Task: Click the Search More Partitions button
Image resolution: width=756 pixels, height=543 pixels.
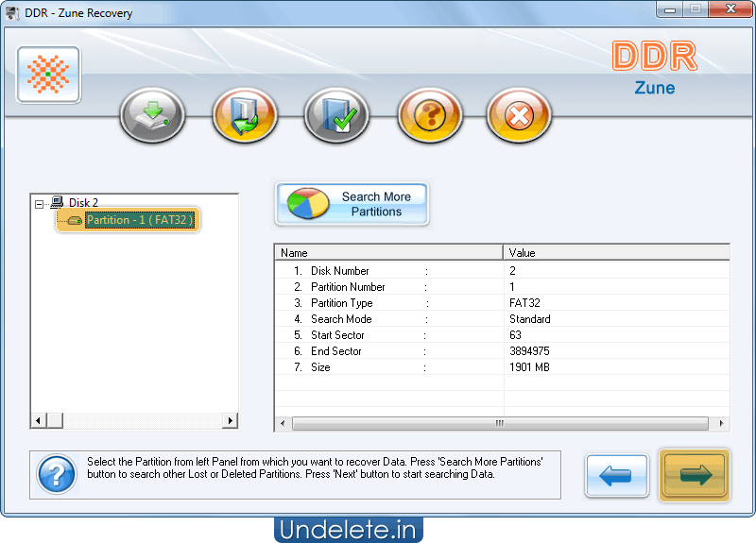Action: click(352, 204)
